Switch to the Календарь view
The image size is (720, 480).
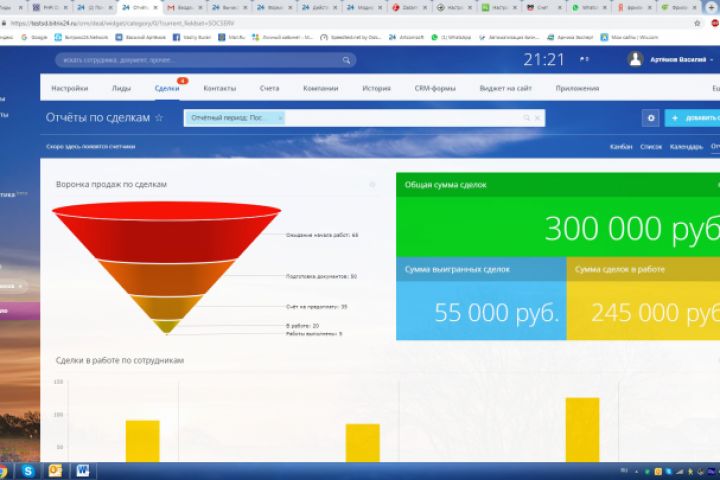point(686,147)
